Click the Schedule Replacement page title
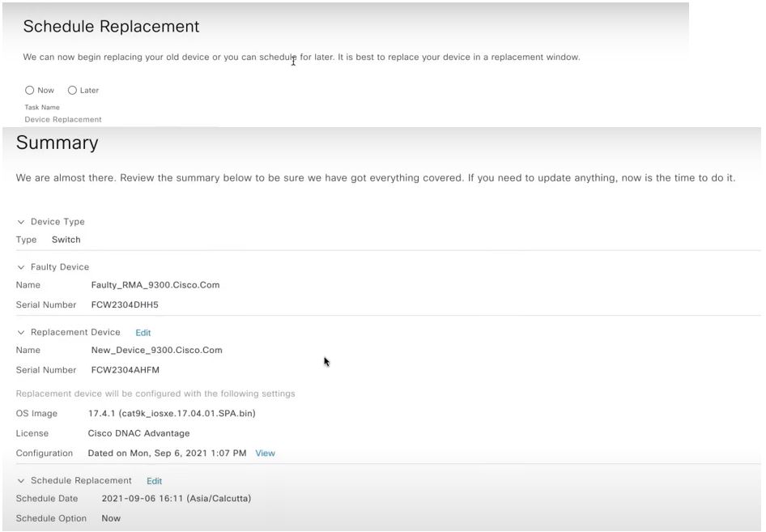This screenshot has height=532, width=766. (x=110, y=26)
